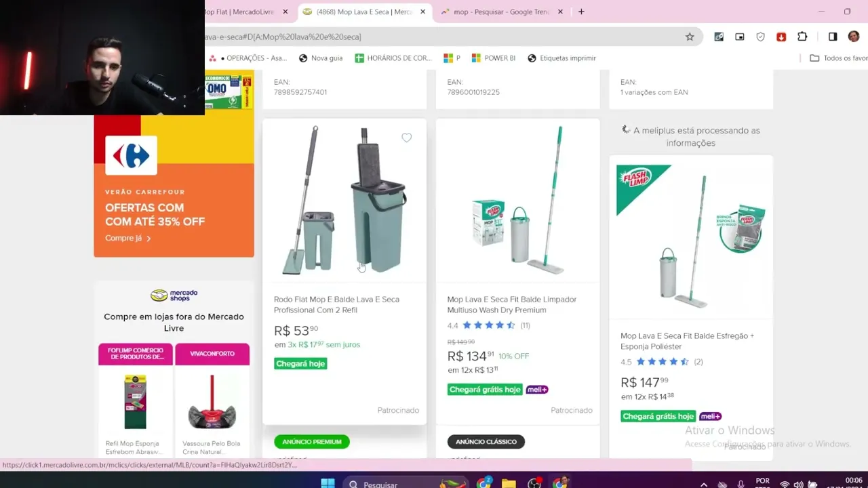868x488 pixels.
Task: Open the Vassoura Pelo Bola product thumbnail
Action: tap(212, 403)
